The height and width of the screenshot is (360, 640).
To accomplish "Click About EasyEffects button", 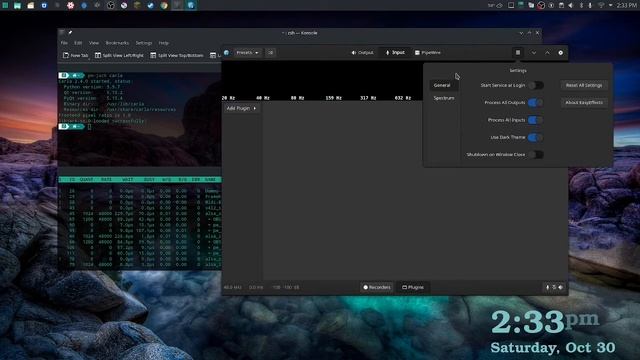I will click(x=584, y=102).
